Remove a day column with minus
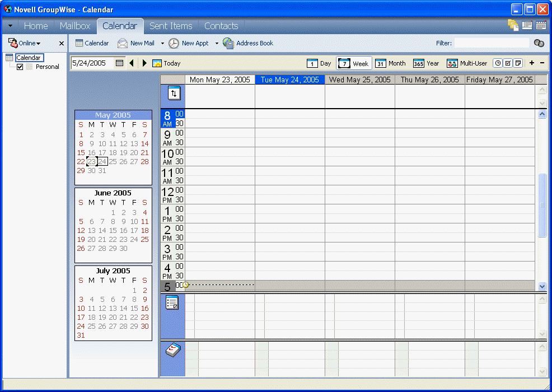 pyautogui.click(x=542, y=63)
